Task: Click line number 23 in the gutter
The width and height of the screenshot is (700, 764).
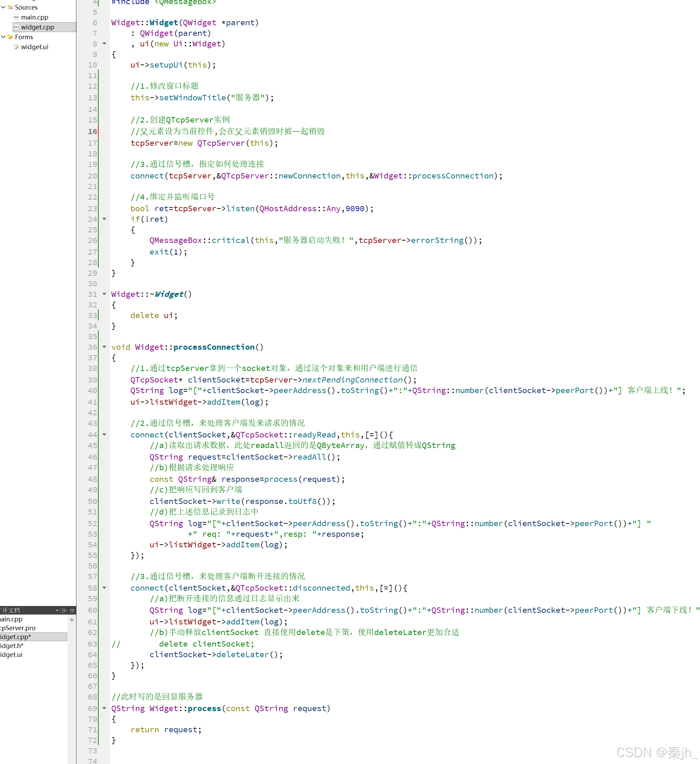Action: pos(92,209)
